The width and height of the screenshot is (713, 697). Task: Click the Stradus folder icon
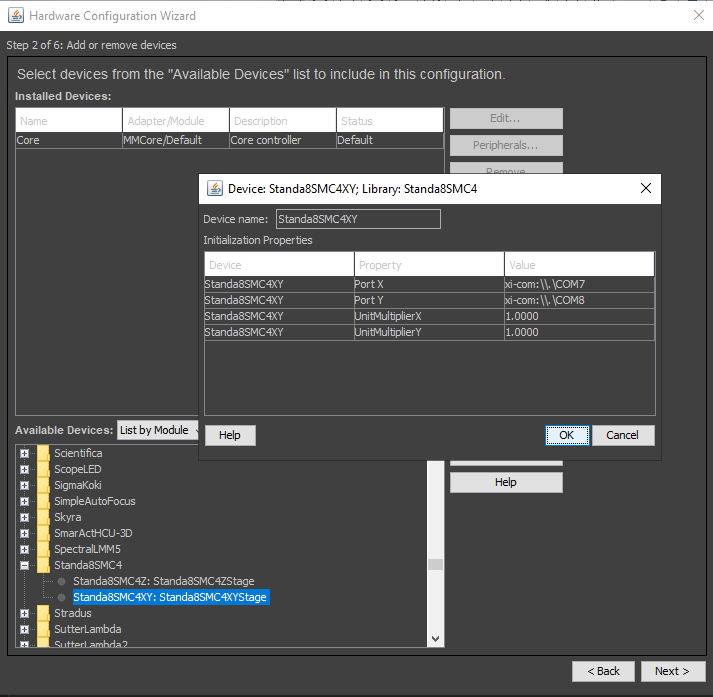43,613
